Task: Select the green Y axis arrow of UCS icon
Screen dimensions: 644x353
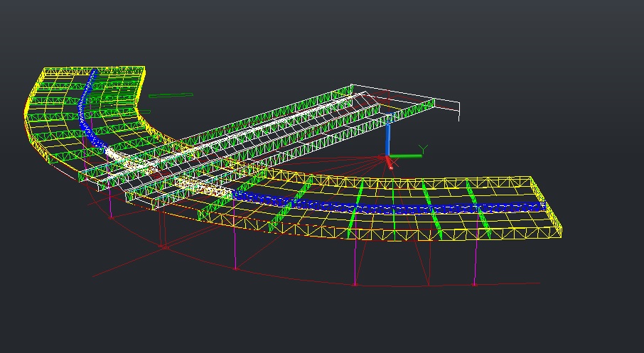Action: pyautogui.click(x=405, y=156)
